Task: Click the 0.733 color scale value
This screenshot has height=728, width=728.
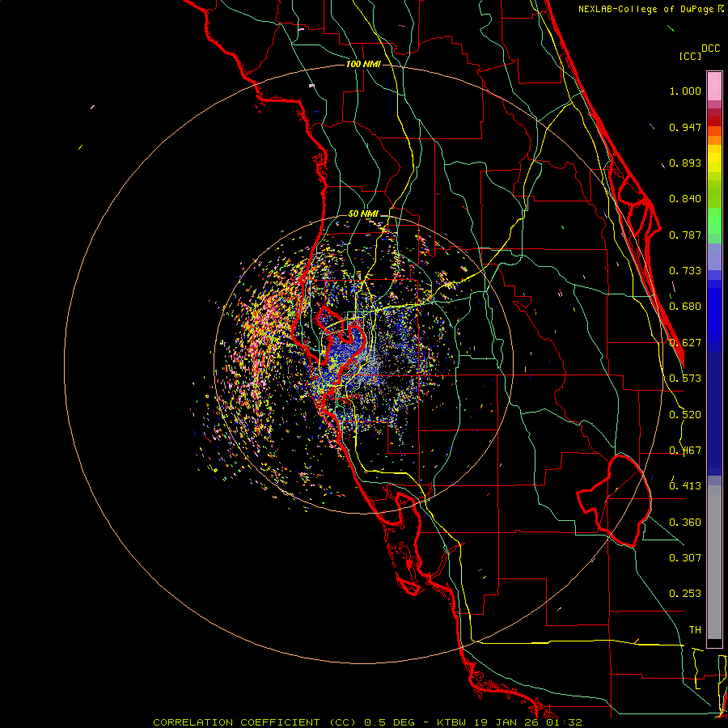Action: point(685,271)
